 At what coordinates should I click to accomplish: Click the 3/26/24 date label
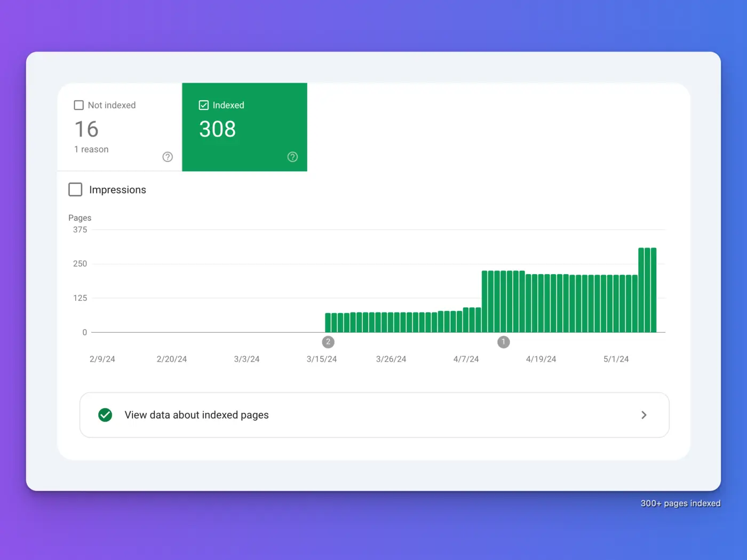[391, 359]
